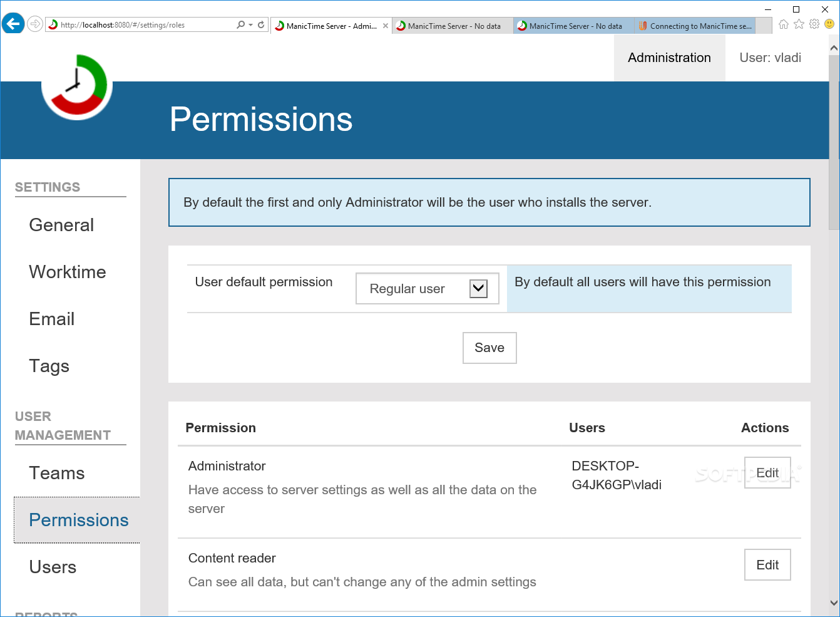Close the ManicTime Server Admin tab
840x617 pixels.
386,26
